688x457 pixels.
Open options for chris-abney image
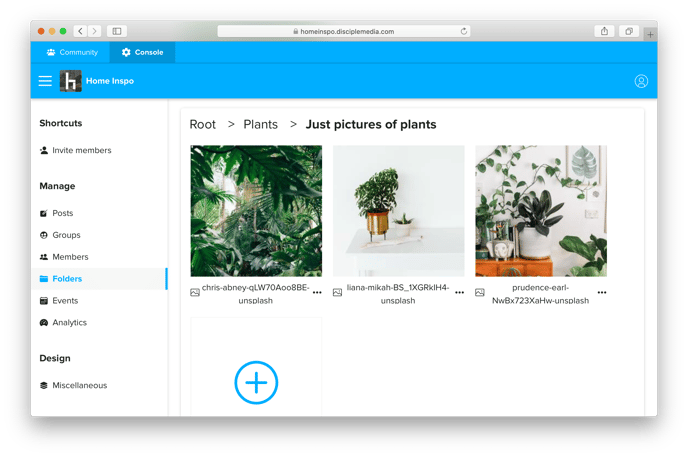pos(317,293)
